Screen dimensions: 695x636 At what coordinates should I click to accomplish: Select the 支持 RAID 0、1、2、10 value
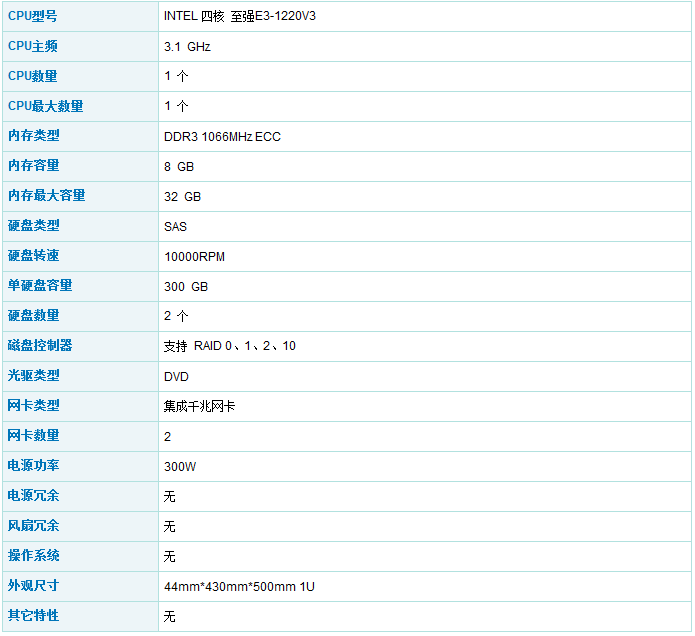click(229, 346)
